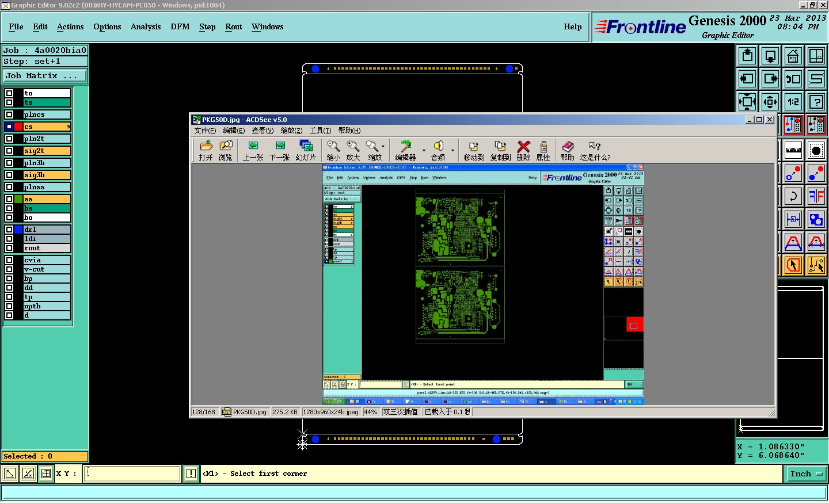Click the pan down arrow icon
The image size is (829, 504).
click(x=770, y=56)
